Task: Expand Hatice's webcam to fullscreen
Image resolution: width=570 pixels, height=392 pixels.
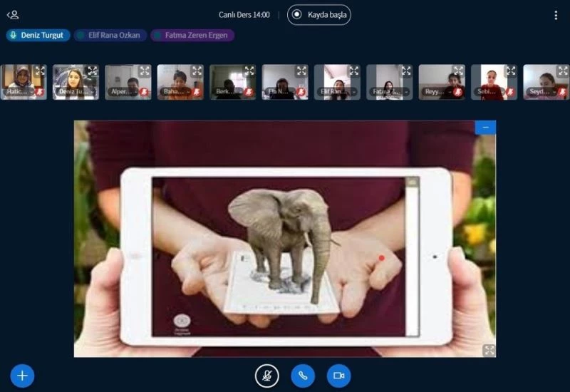Action: (40, 71)
